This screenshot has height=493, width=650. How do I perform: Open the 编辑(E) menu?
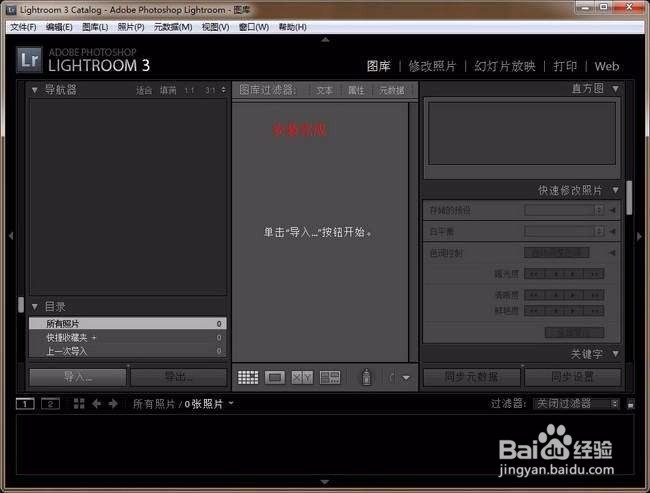(59, 27)
